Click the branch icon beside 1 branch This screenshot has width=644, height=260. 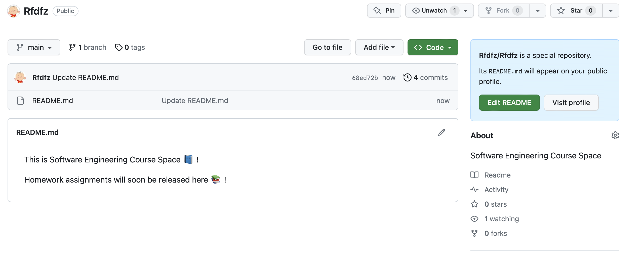(x=72, y=47)
